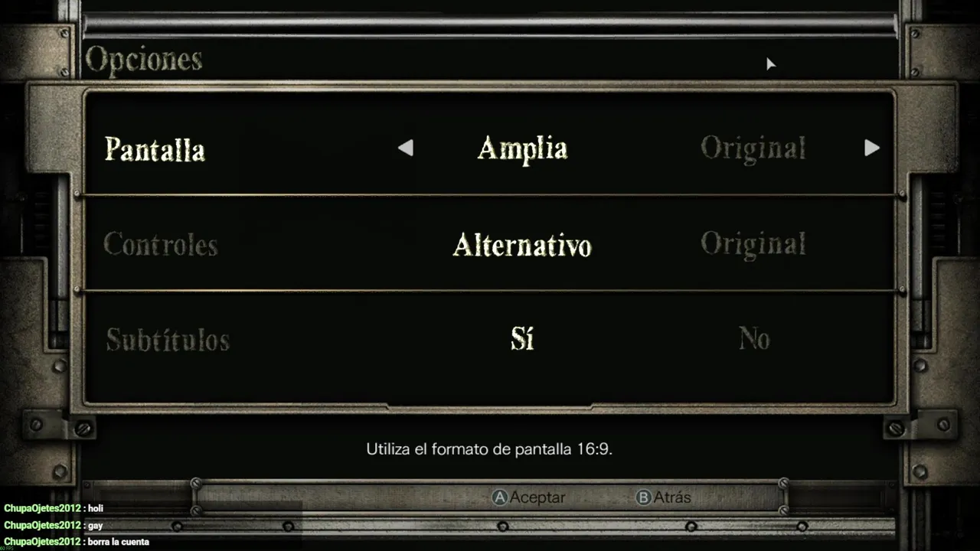Viewport: 980px width, 551px height.
Task: Click ChupaOjetes2012 username in second chat line
Action: (42, 526)
